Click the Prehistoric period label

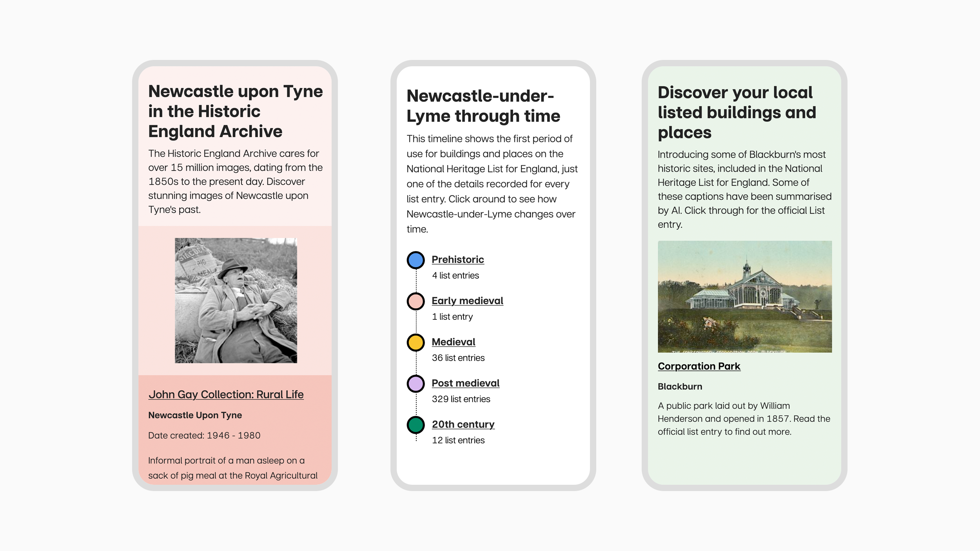[457, 259]
